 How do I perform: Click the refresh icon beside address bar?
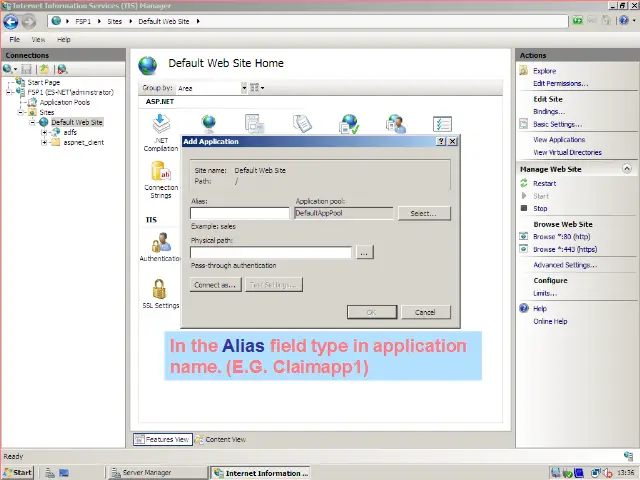point(578,20)
